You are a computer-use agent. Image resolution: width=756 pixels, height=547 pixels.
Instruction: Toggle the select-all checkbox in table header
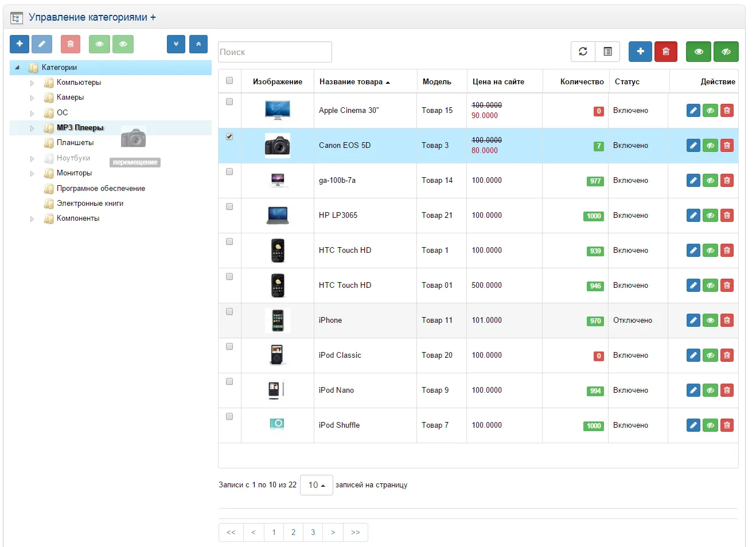[229, 80]
